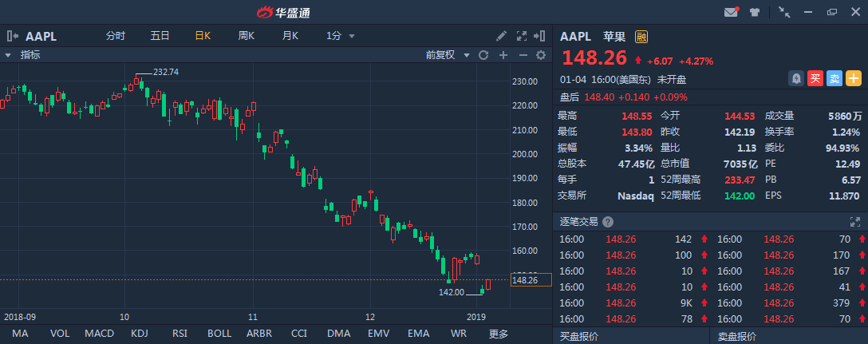Collapse the right quote panel
This screenshot has height=344, width=868.
[539, 36]
